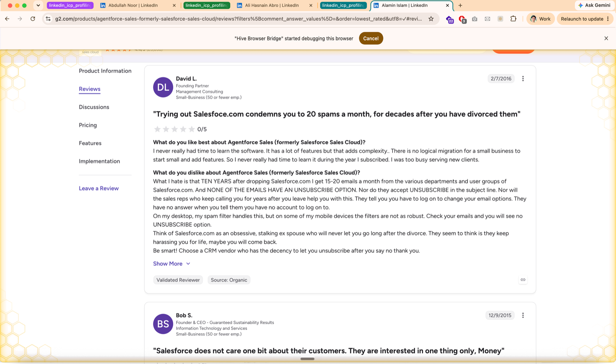Open the envelope mail extension
The width and height of the screenshot is (616, 364).
(487, 19)
